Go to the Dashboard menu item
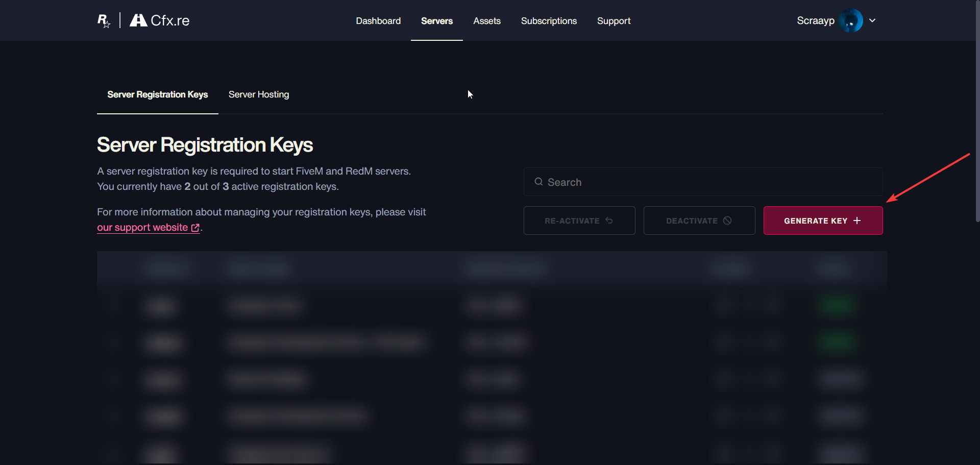The width and height of the screenshot is (980, 465). coord(378,21)
